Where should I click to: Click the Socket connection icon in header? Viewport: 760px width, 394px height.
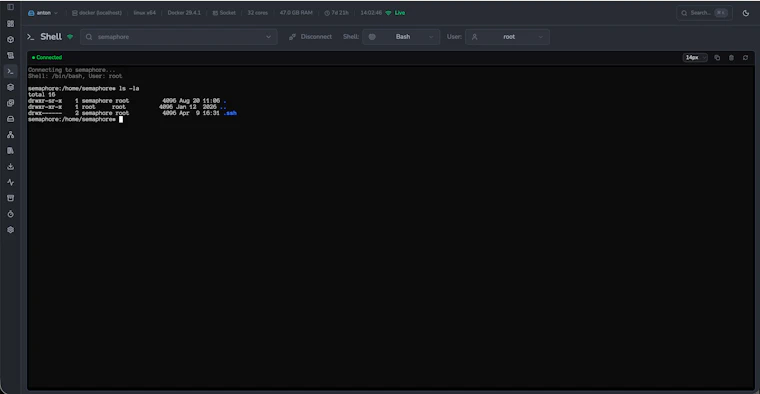[x=215, y=13]
